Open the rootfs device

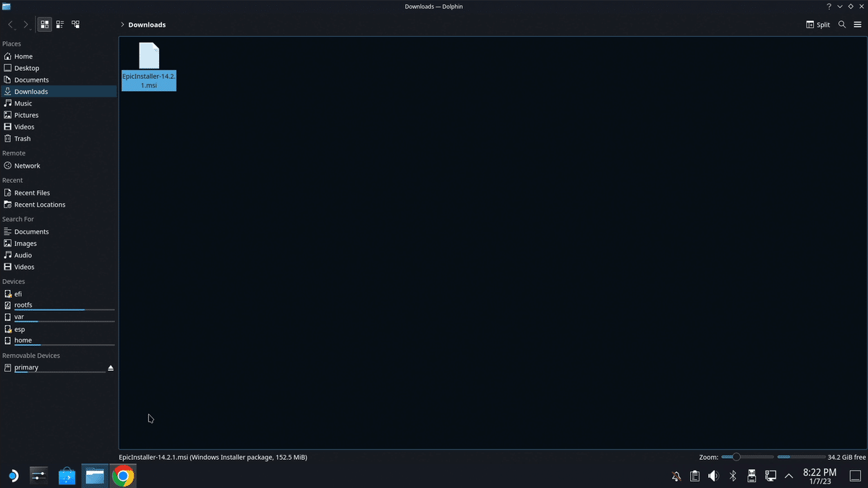click(x=58, y=306)
